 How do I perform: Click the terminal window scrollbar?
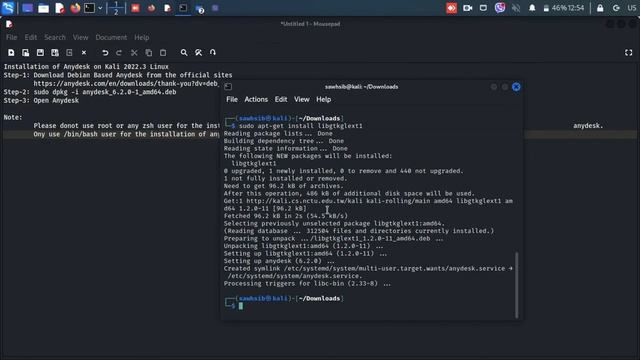click(x=517, y=285)
